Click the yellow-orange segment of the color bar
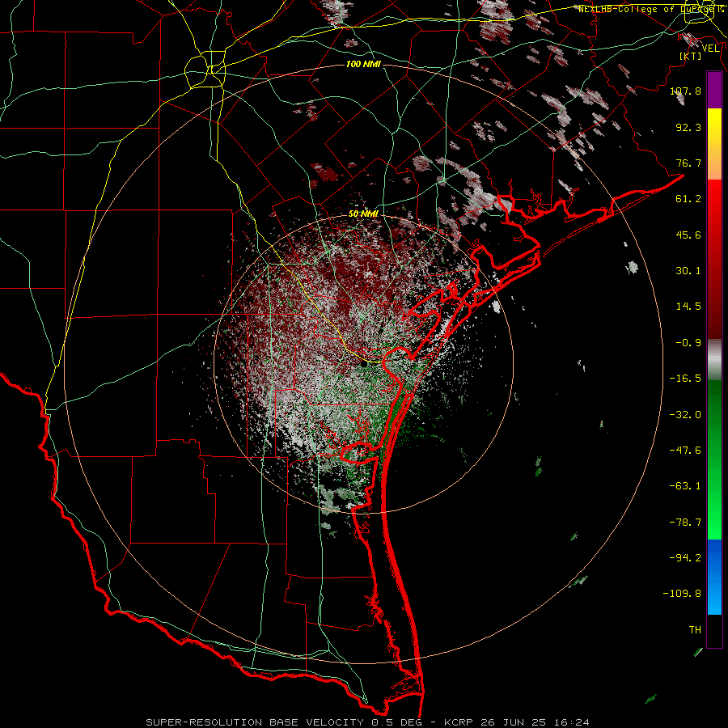Viewport: 728px width, 728px height. tap(714, 144)
